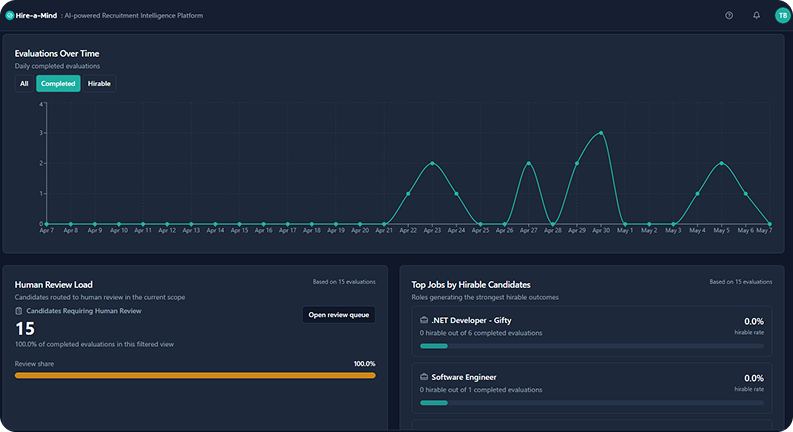
Task: Click 0.0% hirable rate for .NET Developer
Action: click(754, 321)
